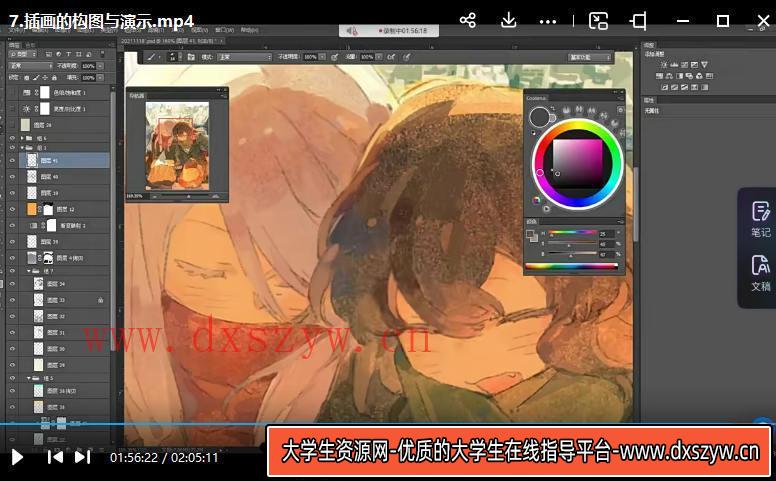Select the 属性 properties panel tab
The height and width of the screenshot is (481, 776).
pos(649,100)
